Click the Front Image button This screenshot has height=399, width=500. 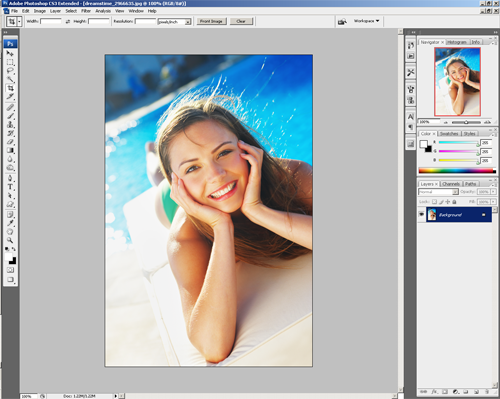211,21
